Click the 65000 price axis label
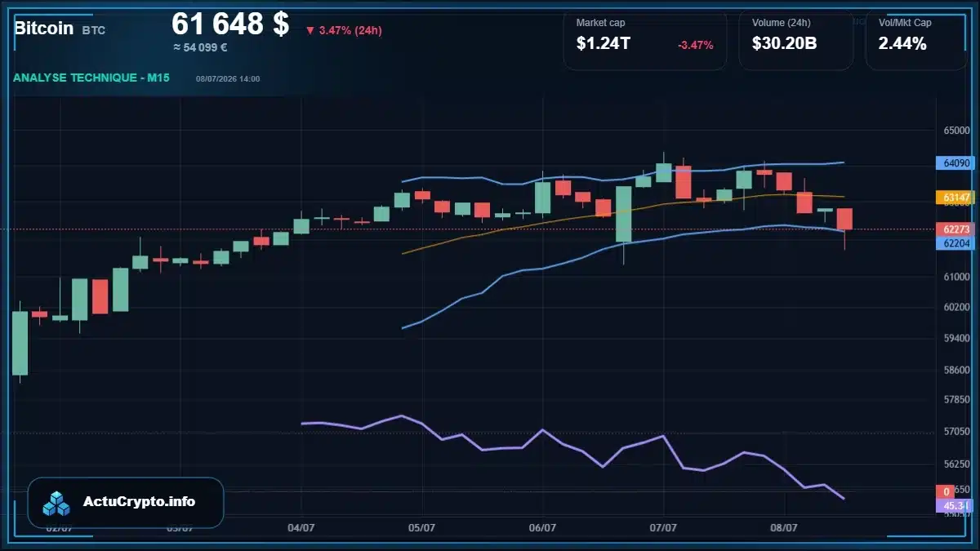This screenshot has width=980, height=551. [x=956, y=131]
